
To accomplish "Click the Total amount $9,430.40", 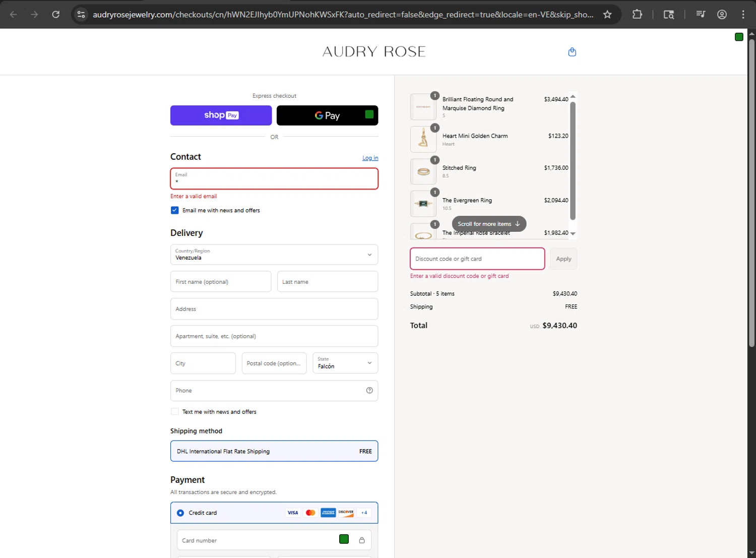I will (x=559, y=326).
